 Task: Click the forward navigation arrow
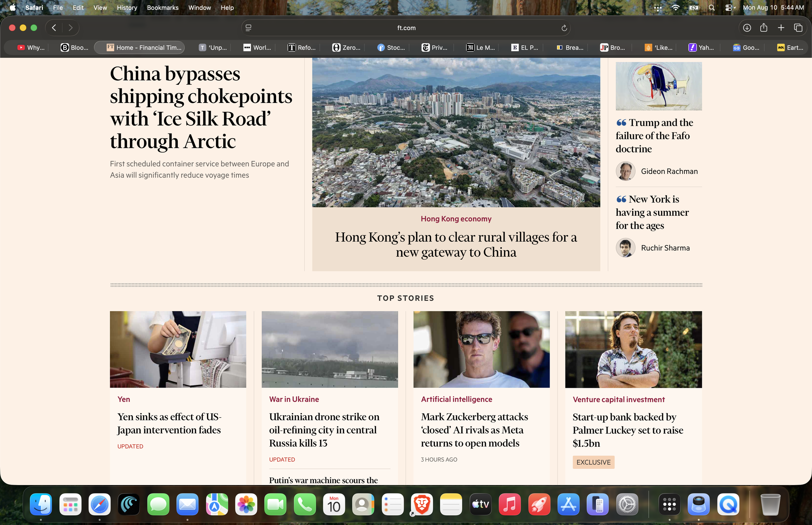point(70,28)
